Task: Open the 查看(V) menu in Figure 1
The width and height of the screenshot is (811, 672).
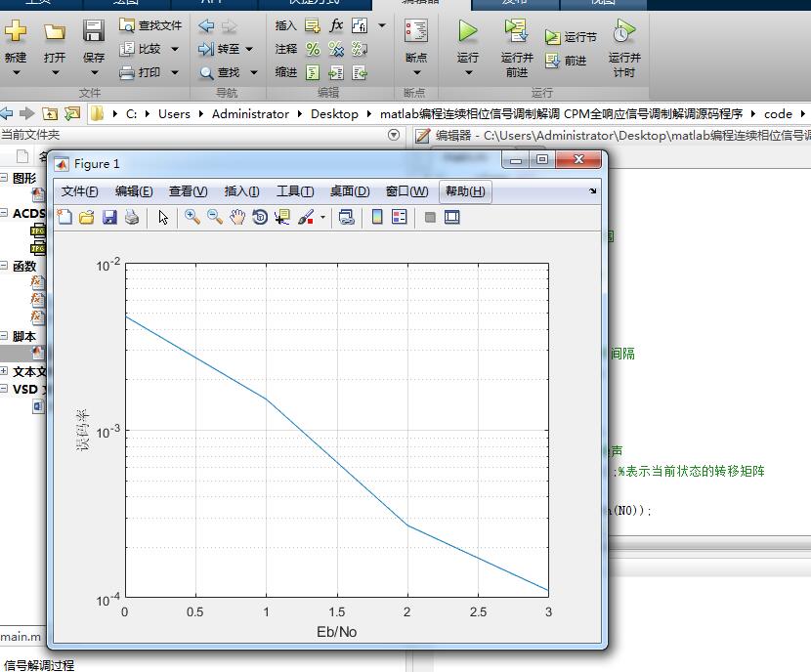Action: click(x=189, y=191)
